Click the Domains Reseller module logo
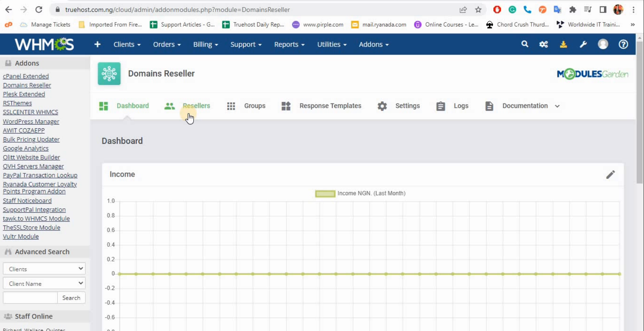The image size is (644, 331). pos(109,73)
